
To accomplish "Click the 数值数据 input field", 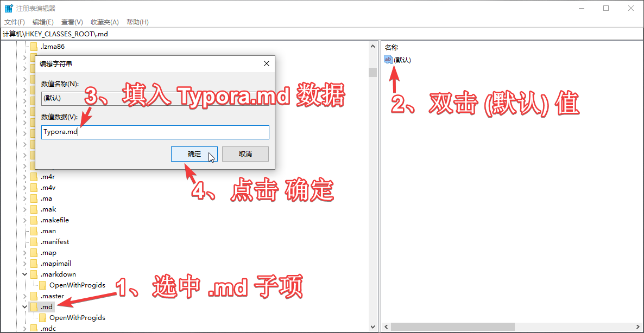I will (x=155, y=132).
